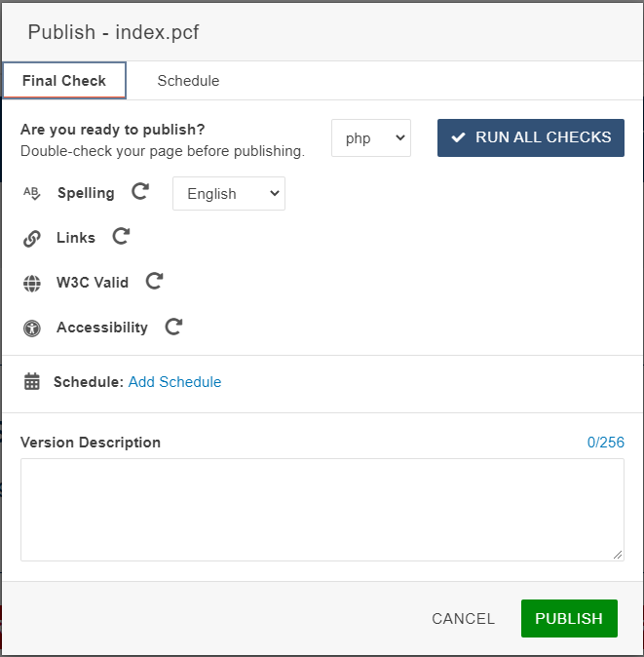Open the php output type dropdown
The image size is (644, 657).
tap(371, 138)
